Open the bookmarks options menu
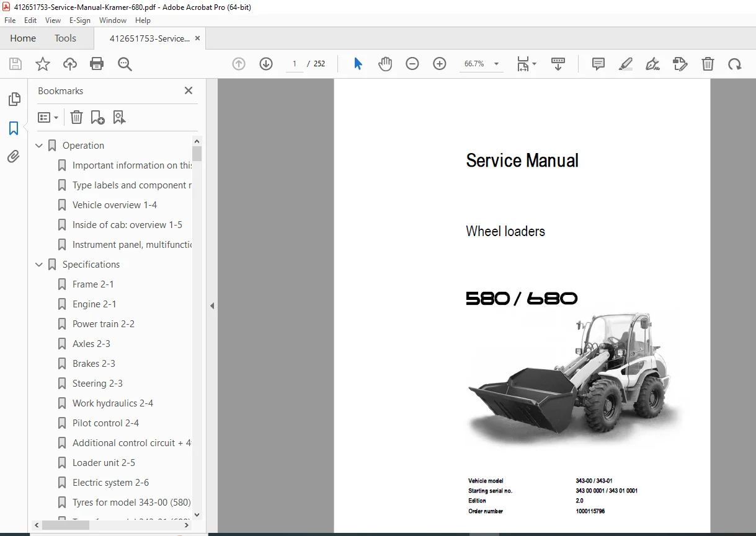Image resolution: width=756 pixels, height=536 pixels. (48, 117)
